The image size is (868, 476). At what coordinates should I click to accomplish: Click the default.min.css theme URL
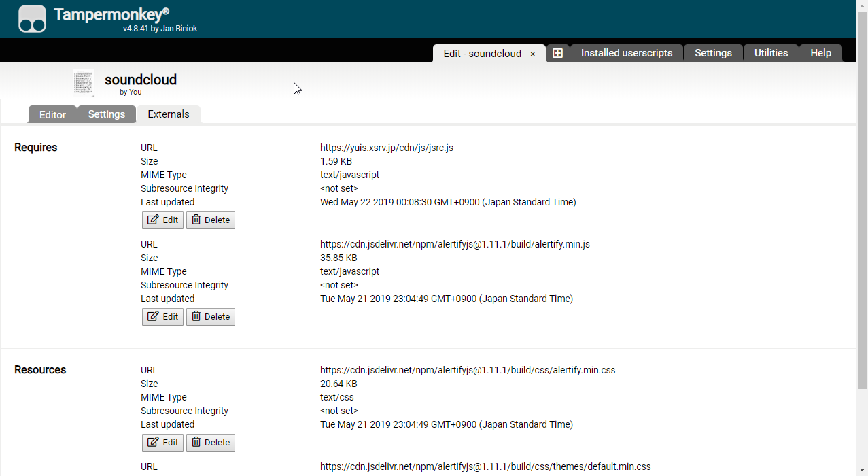coord(485,466)
